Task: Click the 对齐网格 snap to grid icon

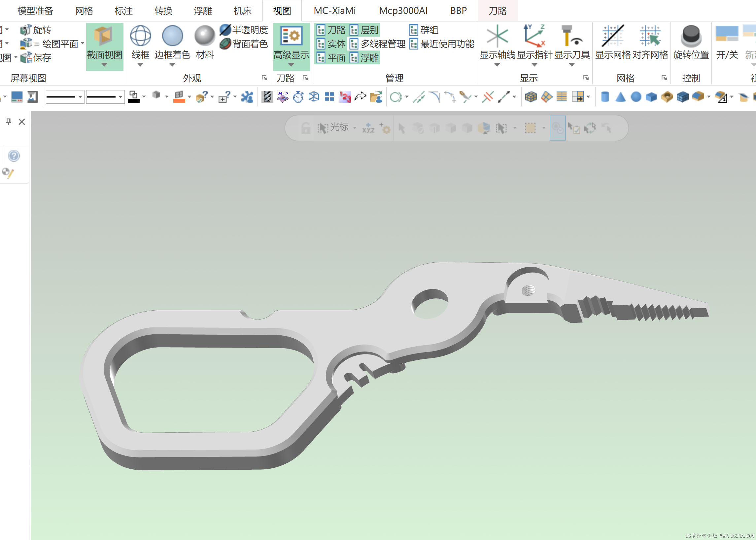Action: (x=650, y=36)
